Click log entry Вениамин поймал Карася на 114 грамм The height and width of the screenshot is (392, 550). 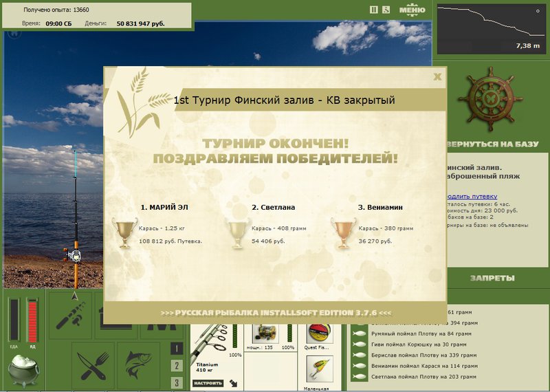(x=424, y=366)
